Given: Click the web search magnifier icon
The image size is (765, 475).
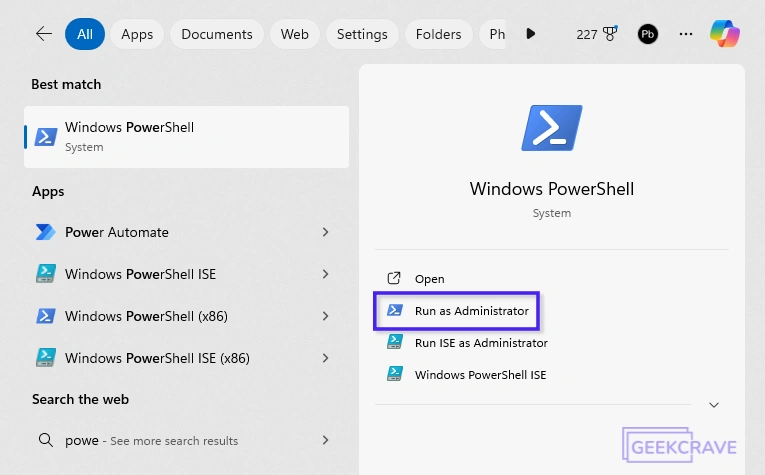Looking at the screenshot, I should click(x=46, y=440).
